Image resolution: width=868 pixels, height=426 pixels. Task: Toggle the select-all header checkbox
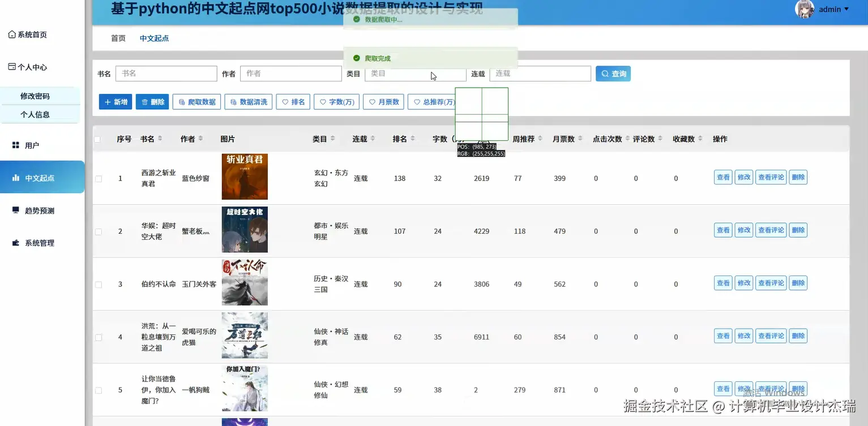pyautogui.click(x=97, y=139)
